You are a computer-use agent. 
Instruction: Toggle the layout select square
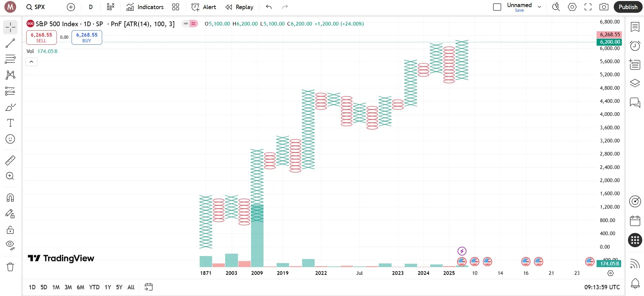click(x=497, y=7)
